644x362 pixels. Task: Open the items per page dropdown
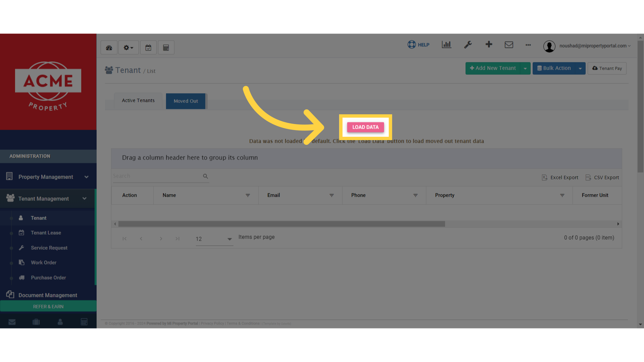[x=214, y=239]
